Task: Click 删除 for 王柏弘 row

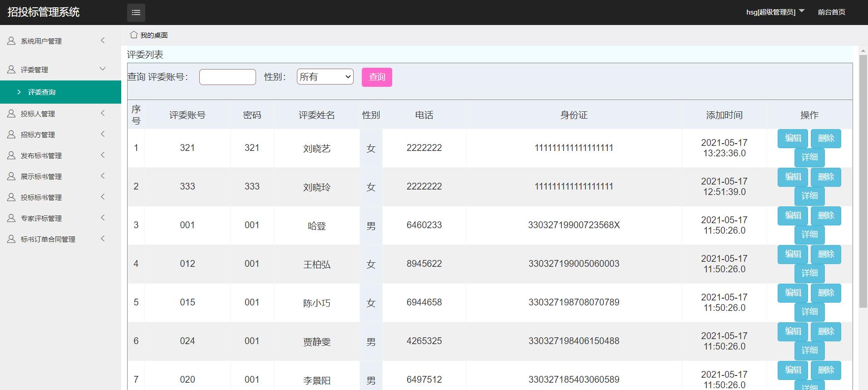Action: [x=826, y=254]
